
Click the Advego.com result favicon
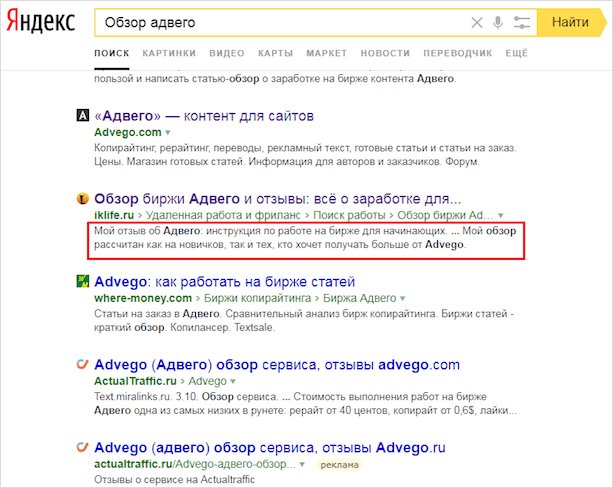point(83,116)
